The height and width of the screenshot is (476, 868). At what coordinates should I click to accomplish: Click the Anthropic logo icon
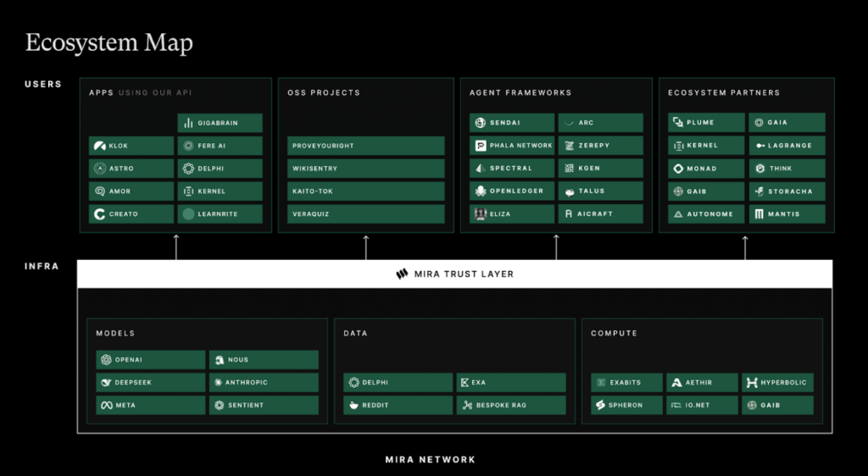coord(219,383)
